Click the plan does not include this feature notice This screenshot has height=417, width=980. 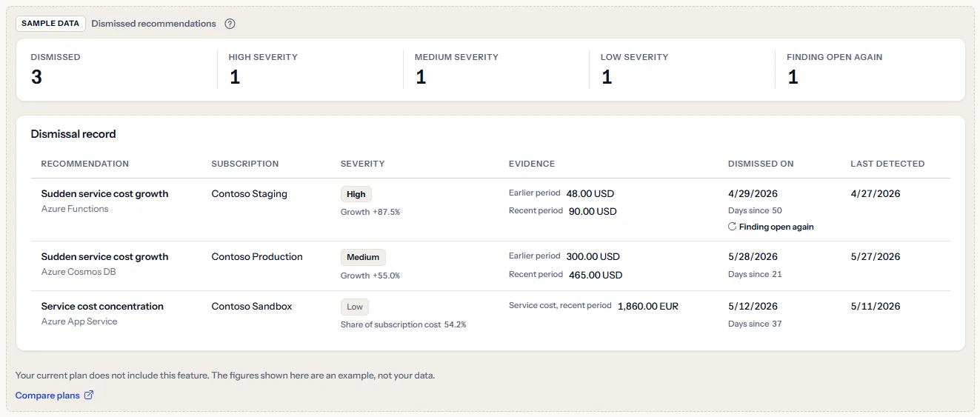(x=225, y=376)
